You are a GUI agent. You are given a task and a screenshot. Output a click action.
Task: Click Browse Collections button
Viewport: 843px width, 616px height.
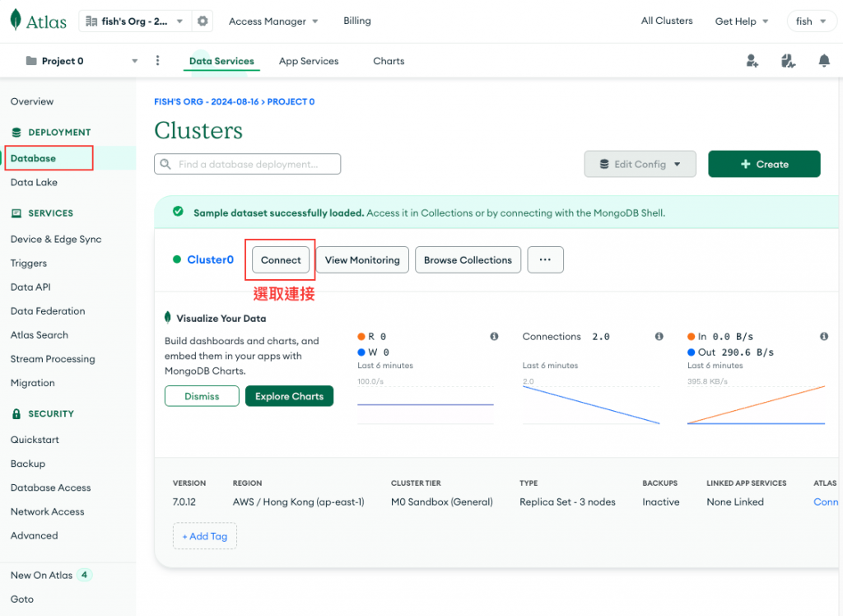468,260
